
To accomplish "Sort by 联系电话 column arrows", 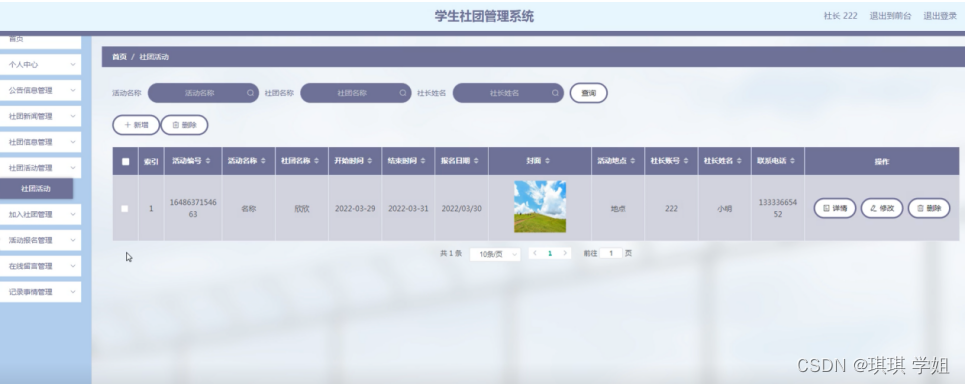I will (793, 161).
